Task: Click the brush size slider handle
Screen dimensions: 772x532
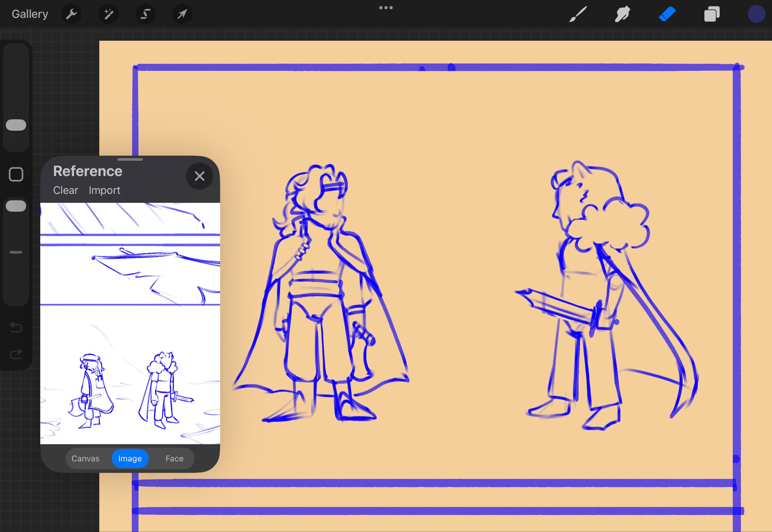Action: (16, 125)
